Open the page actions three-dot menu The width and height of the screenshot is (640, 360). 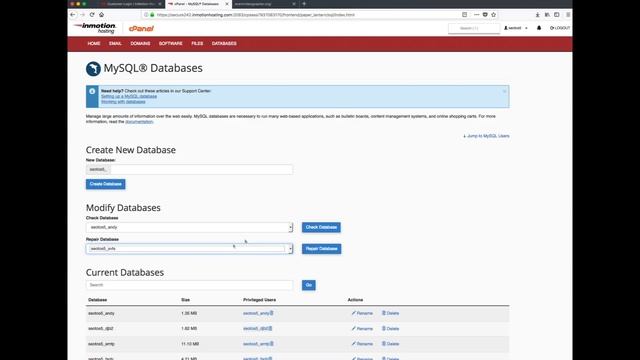[476, 15]
